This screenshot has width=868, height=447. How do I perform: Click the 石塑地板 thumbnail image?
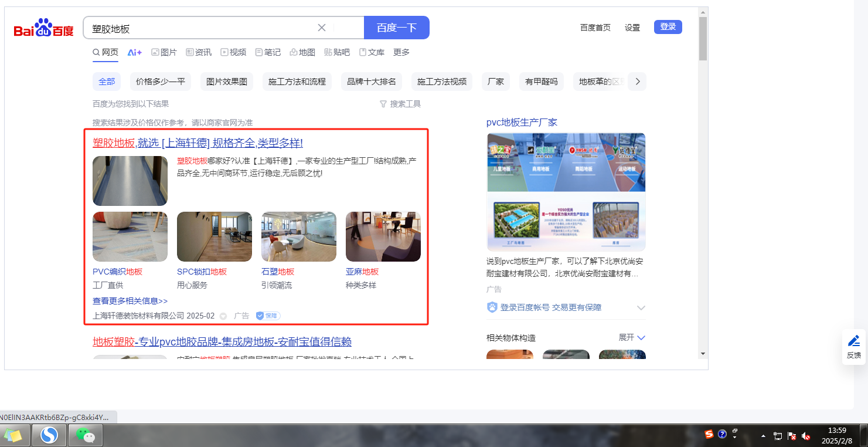[299, 236]
